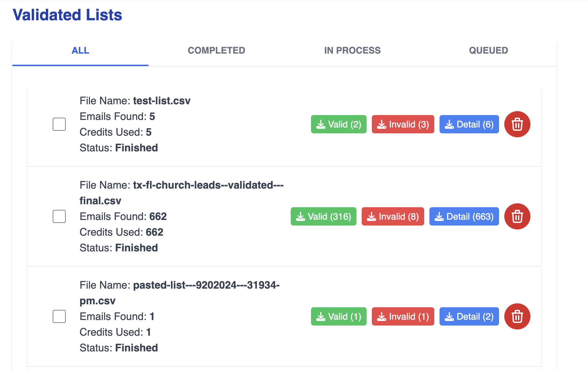Click trash icon for tx-fl-church-leads list
Viewport: 588px width, 370px height.
(x=517, y=216)
